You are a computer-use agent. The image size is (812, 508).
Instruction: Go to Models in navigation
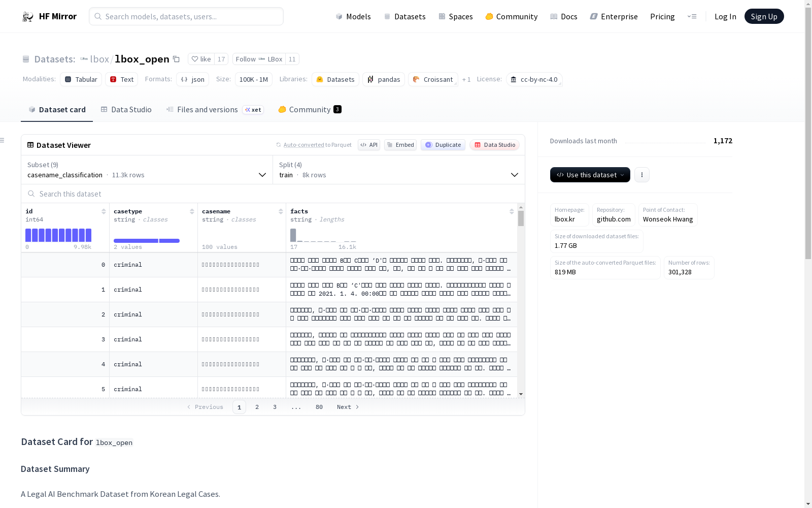(x=353, y=17)
